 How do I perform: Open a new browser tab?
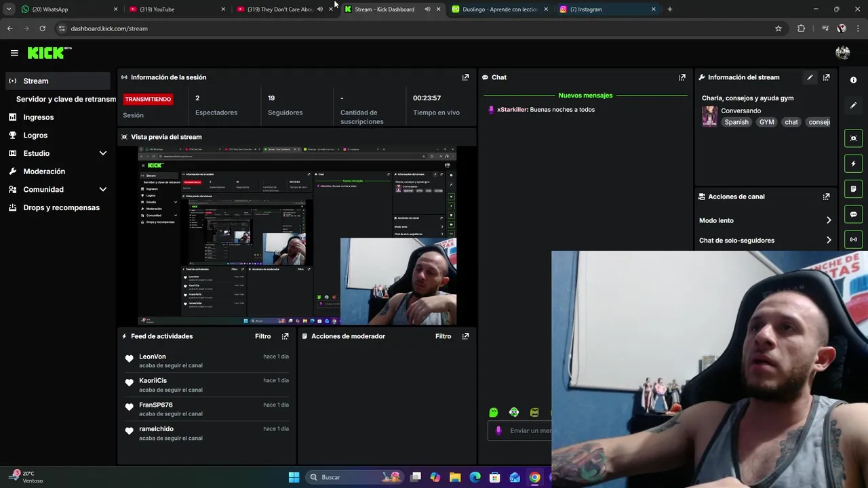670,9
